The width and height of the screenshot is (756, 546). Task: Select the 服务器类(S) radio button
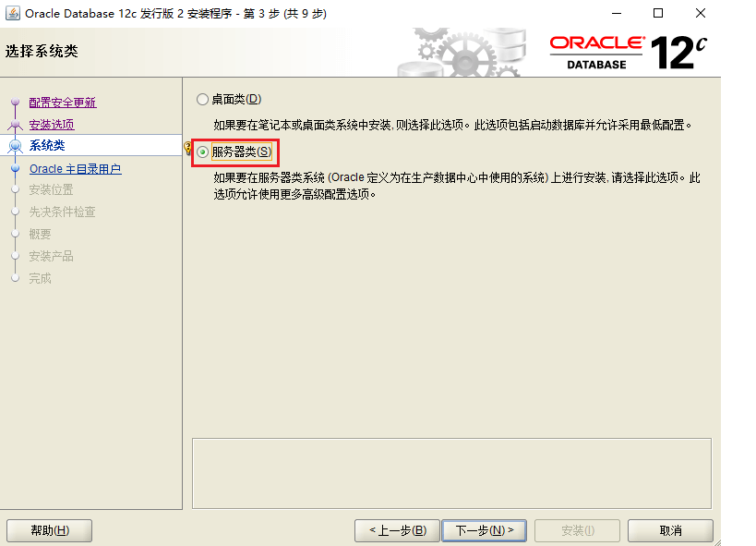[x=202, y=152]
